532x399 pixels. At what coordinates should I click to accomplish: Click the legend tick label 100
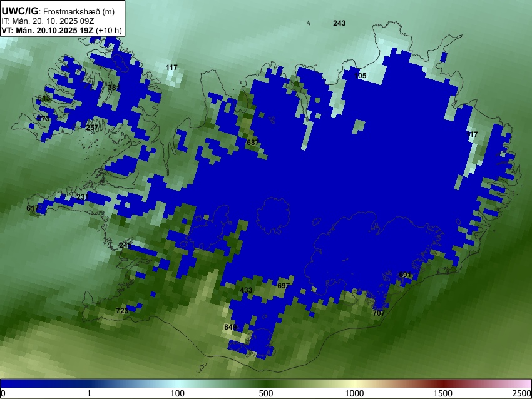coord(178,393)
